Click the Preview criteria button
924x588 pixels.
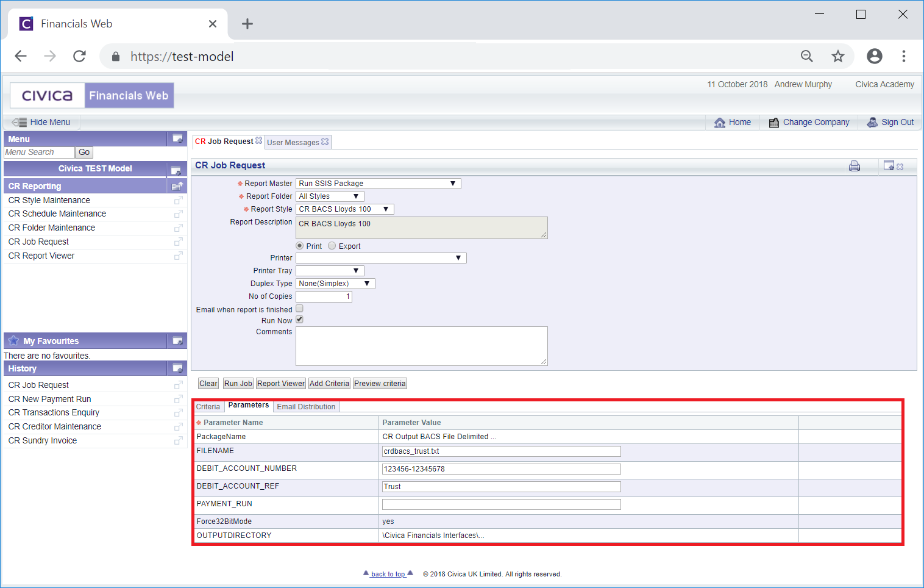coord(380,384)
